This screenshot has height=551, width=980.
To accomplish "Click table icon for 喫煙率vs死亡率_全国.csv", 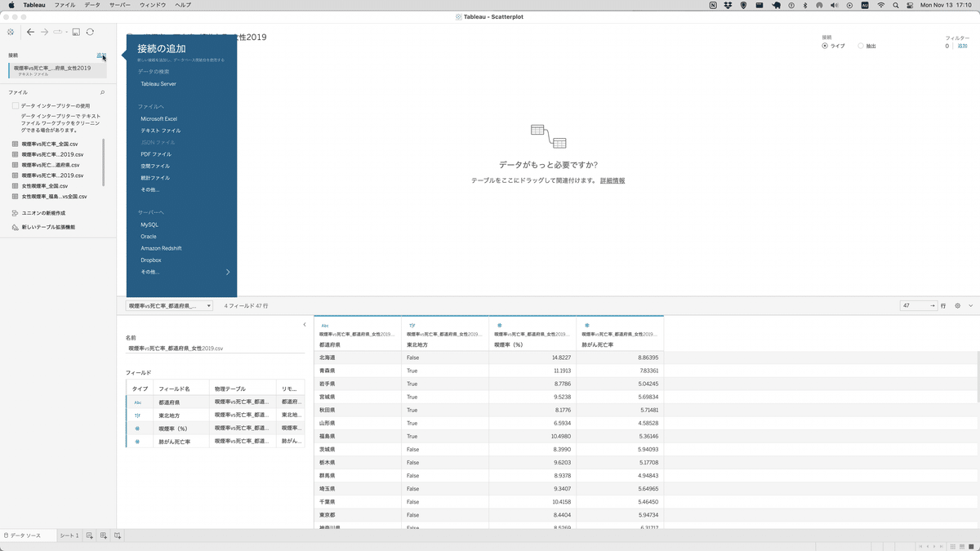I will tap(16, 144).
